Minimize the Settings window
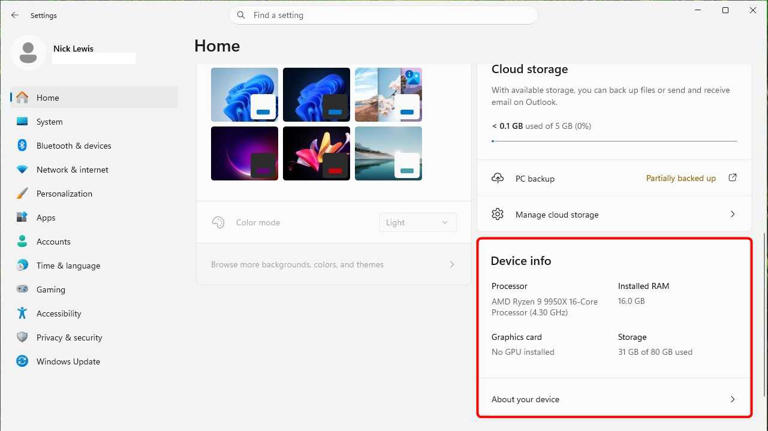The height and width of the screenshot is (431, 768). 698,10
